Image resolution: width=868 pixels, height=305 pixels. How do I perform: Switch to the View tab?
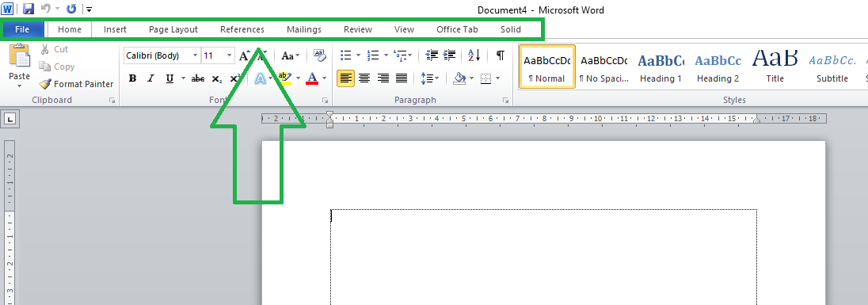404,29
